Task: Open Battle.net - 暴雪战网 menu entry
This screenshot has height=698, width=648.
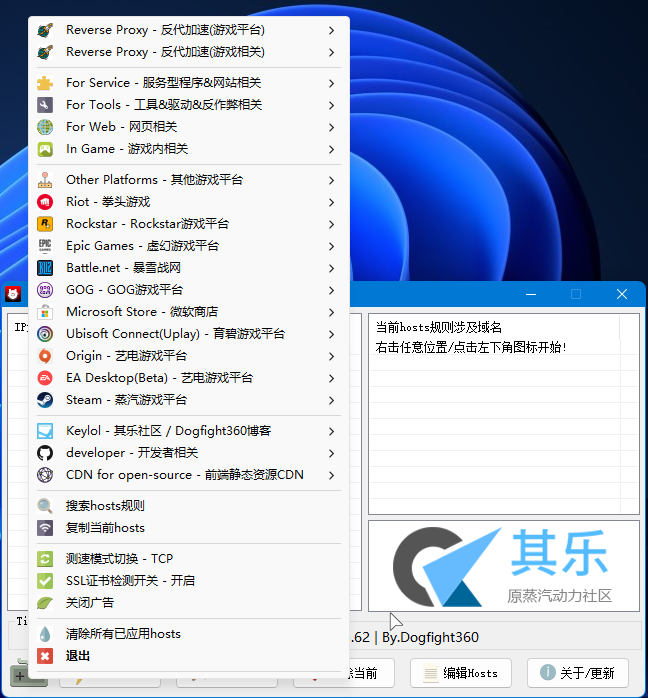Action: (x=189, y=268)
